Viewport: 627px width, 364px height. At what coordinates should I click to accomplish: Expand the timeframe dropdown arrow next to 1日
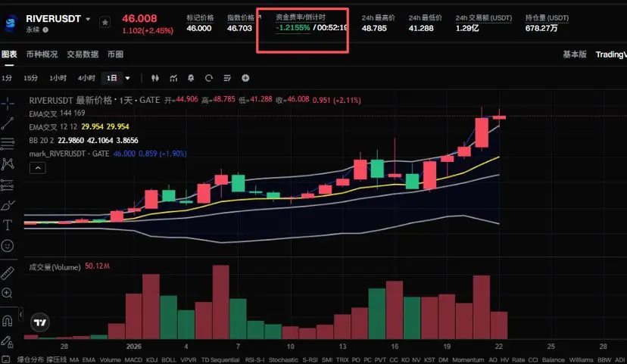[127, 78]
